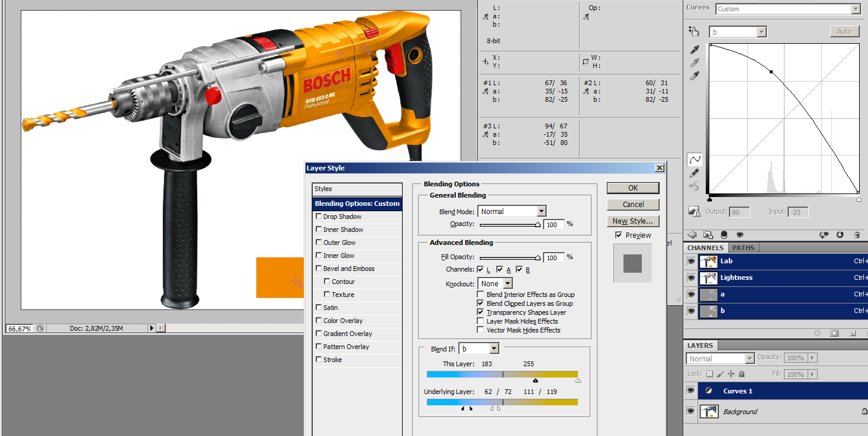Click the Fill Opacity slider thumb
The width and height of the screenshot is (868, 436).
click(538, 258)
